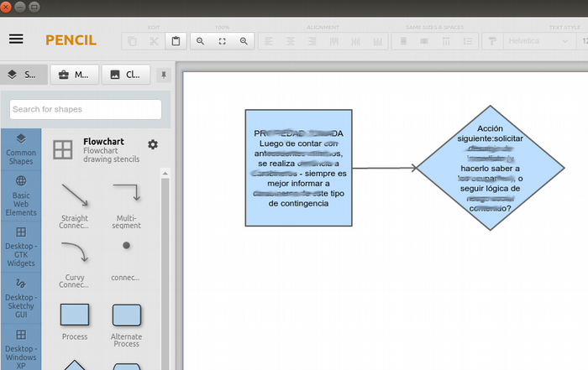Viewport: 588px width, 370px height.
Task: Click the Paste clipboard icon
Action: pyautogui.click(x=176, y=40)
